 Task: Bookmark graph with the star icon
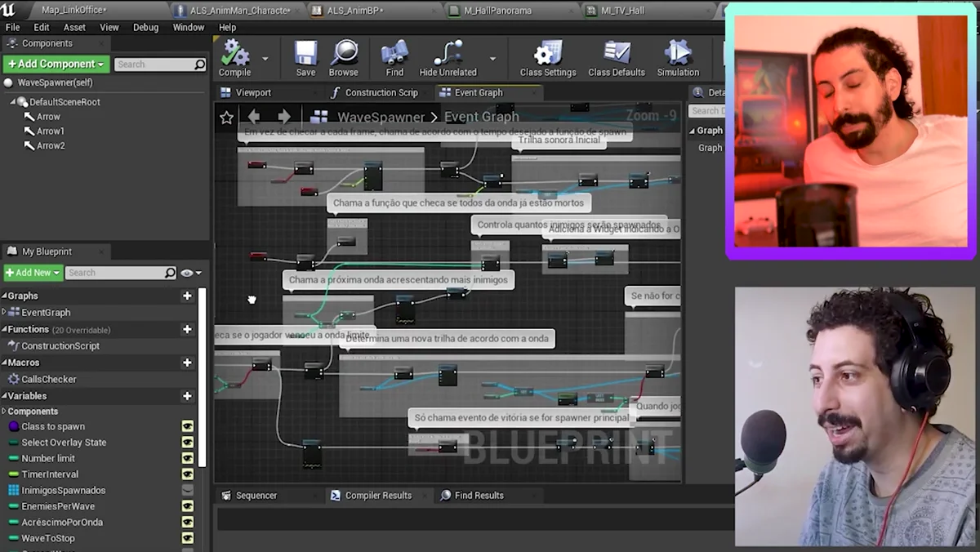click(227, 117)
